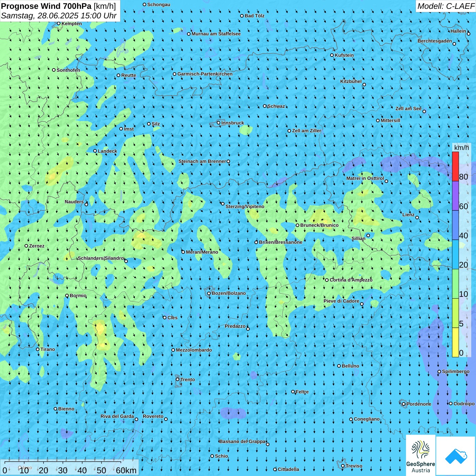
Task: Click the Riva del Garda label
Action: click(117, 416)
